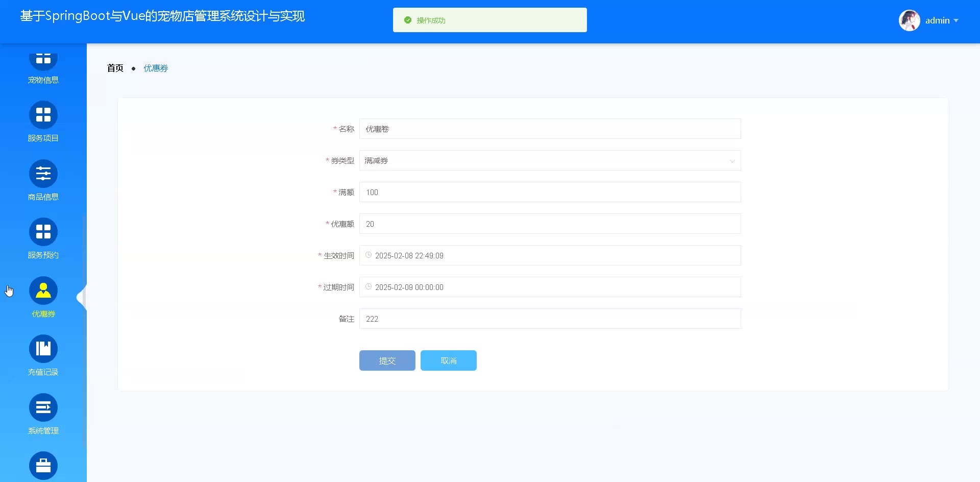Image resolution: width=980 pixels, height=482 pixels.
Task: Expand the 券类型 dropdown arrow
Action: point(732,161)
